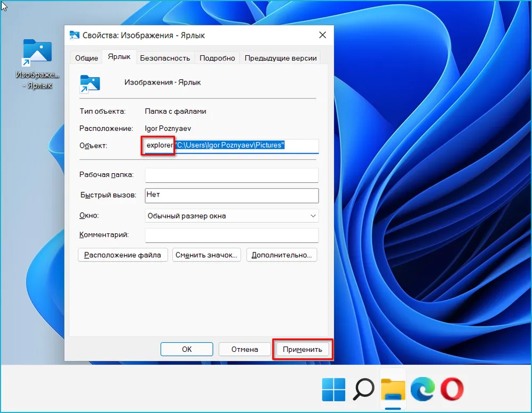Click the title bar icon of Свойства window
The height and width of the screenshot is (413, 532).
coord(75,36)
